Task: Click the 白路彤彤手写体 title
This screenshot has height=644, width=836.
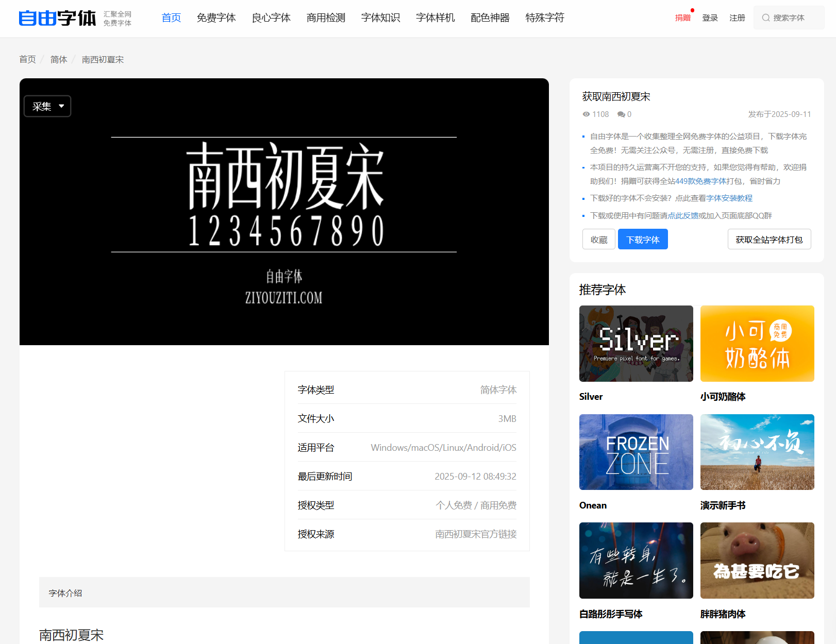Action: click(611, 614)
